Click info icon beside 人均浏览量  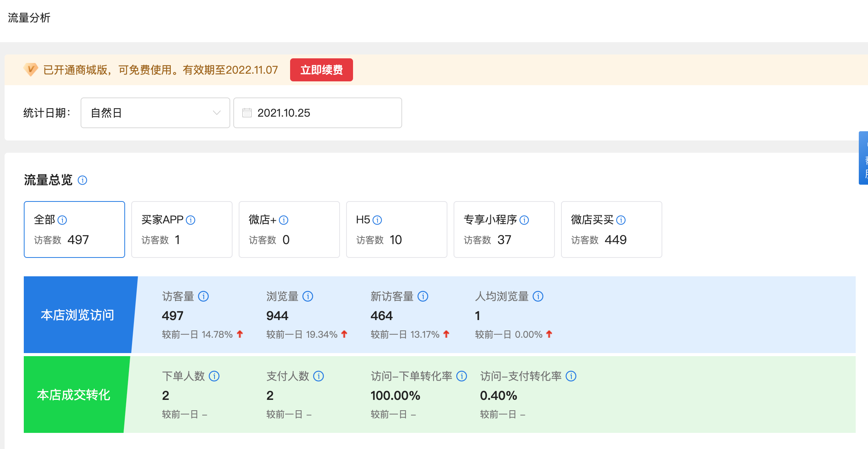click(x=538, y=296)
